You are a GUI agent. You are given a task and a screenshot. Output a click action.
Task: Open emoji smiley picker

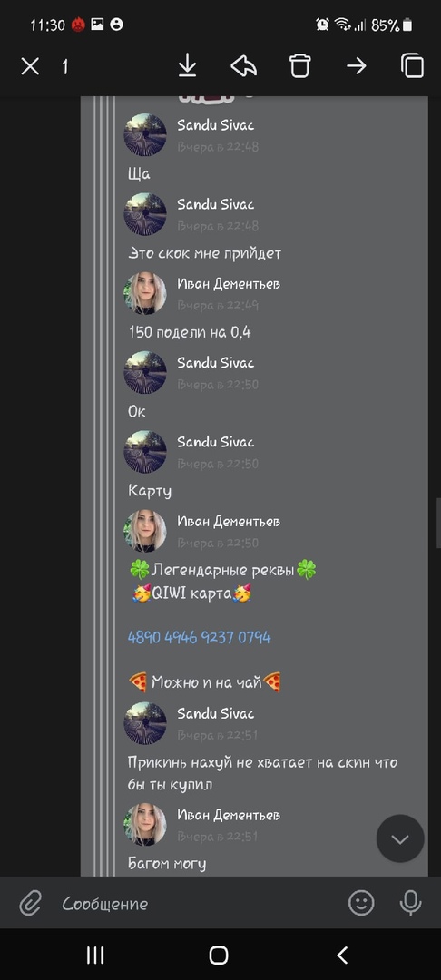(361, 903)
